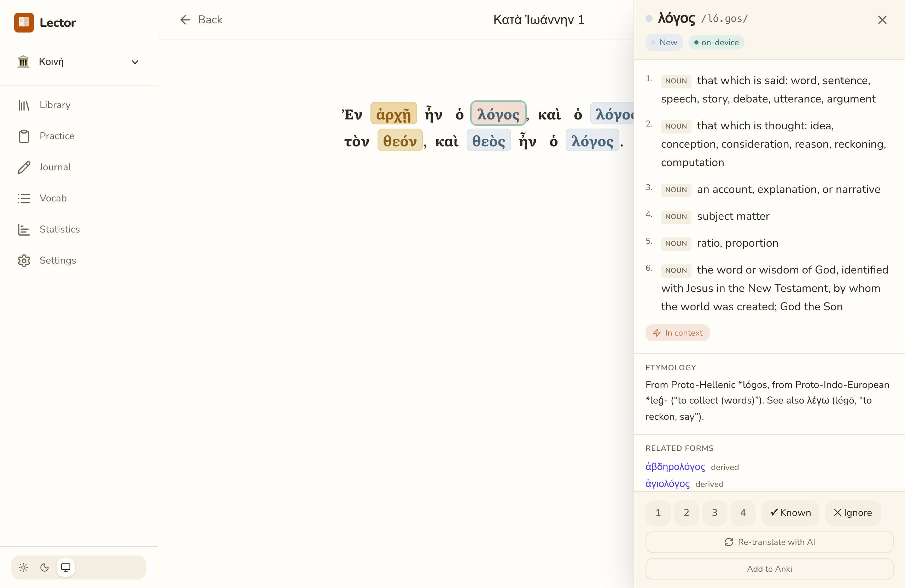Click the Κατὰ Ἰωάννην 1 title
Screen dimensions: 905x588
[538, 20]
